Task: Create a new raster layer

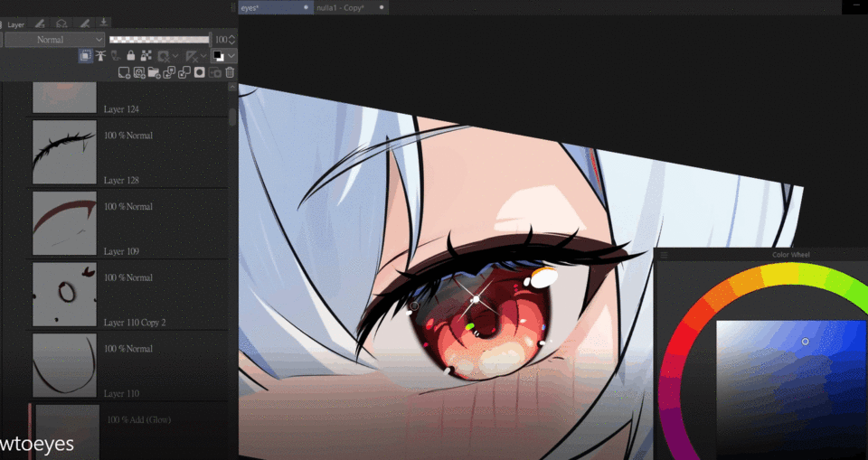Action: point(125,72)
